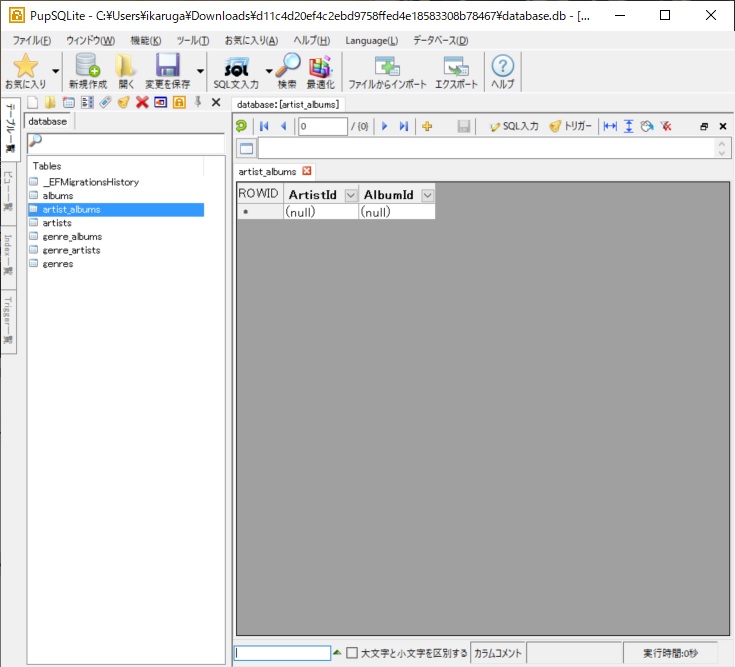
Task: Switch to Trigger一覧 vertical tab
Action: (x=8, y=320)
